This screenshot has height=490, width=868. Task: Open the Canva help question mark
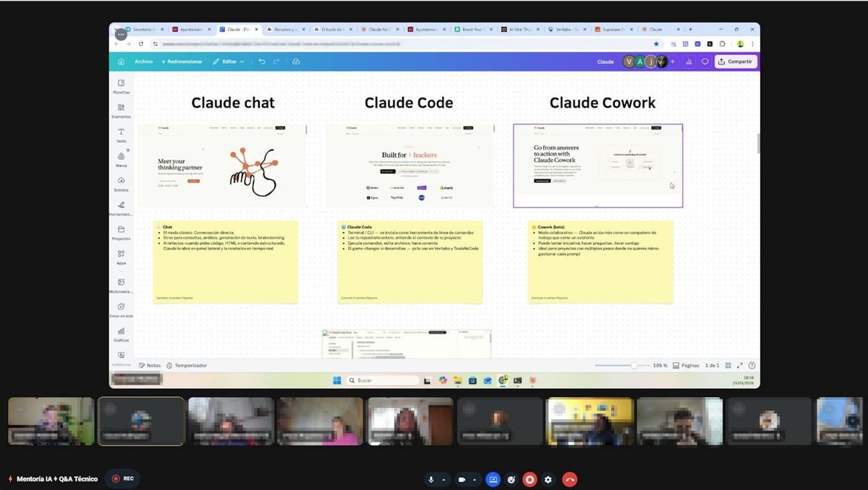coord(752,366)
